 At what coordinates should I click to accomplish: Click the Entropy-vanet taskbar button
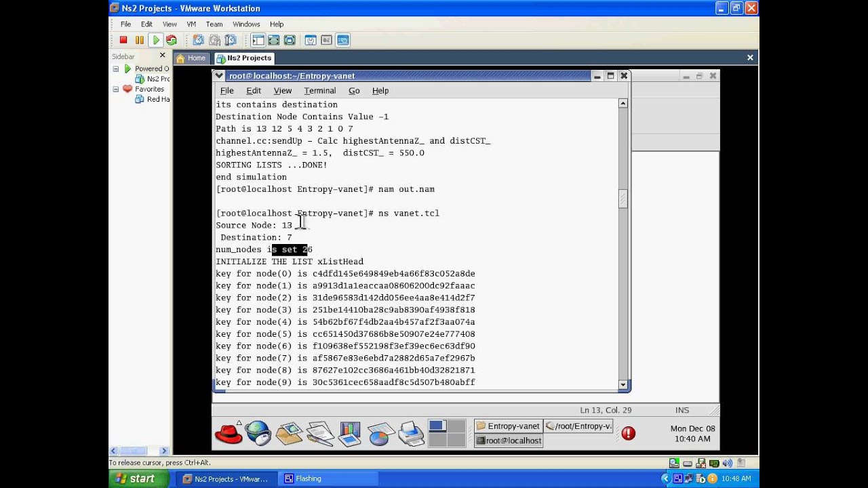tap(508, 426)
